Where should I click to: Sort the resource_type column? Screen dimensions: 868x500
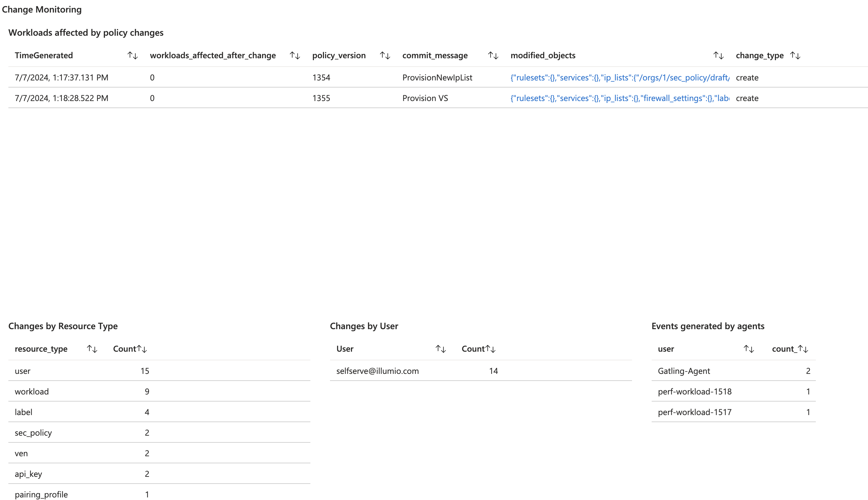tap(92, 348)
